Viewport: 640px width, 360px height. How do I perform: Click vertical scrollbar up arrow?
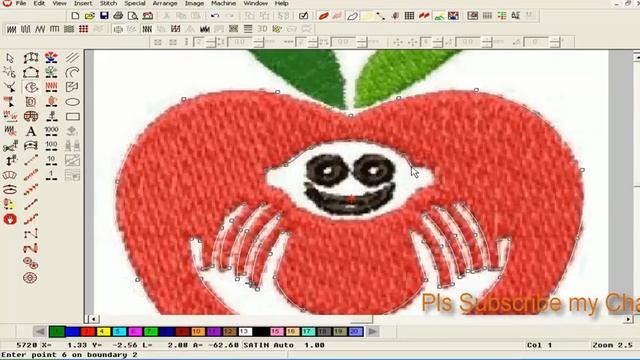[637, 57]
